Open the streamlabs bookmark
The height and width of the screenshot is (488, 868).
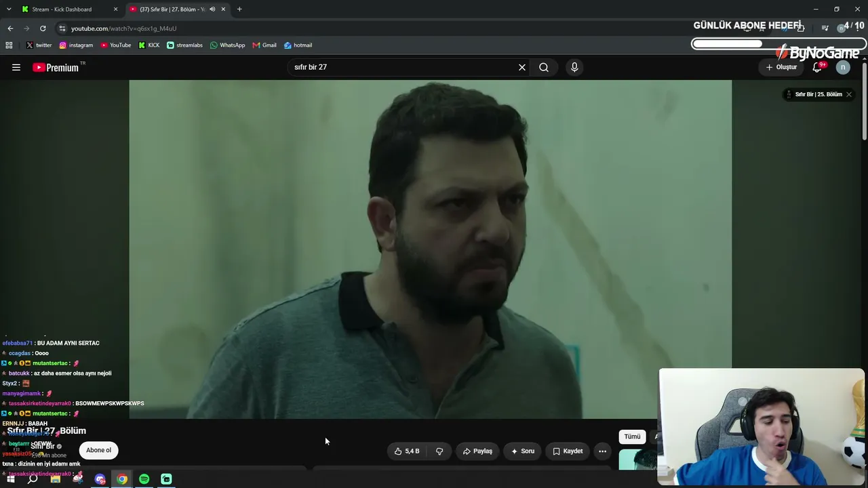pyautogui.click(x=184, y=45)
